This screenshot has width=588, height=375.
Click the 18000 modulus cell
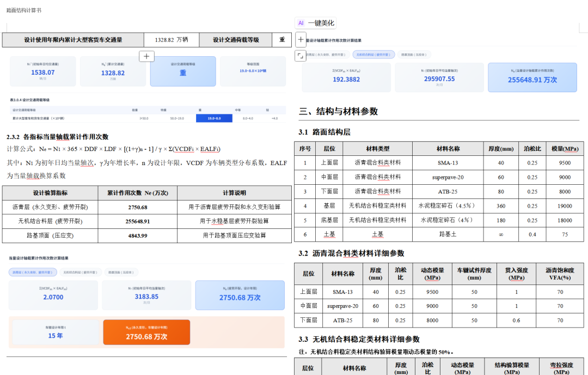pos(565,220)
